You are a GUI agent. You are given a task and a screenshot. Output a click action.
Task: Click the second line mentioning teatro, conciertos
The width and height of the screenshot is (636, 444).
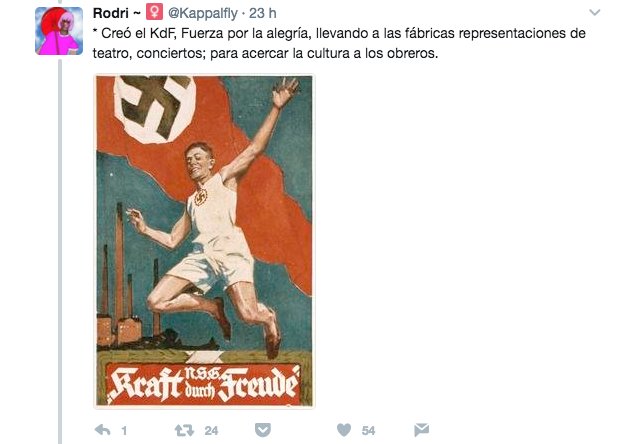265,53
